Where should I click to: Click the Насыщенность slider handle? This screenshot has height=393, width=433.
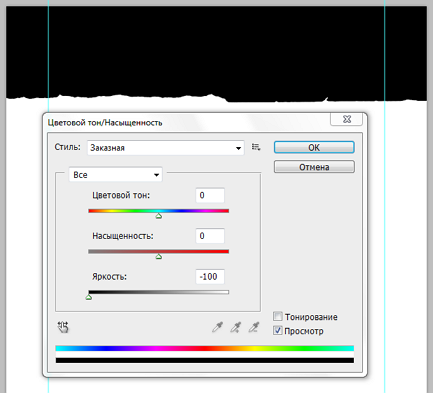[159, 257]
